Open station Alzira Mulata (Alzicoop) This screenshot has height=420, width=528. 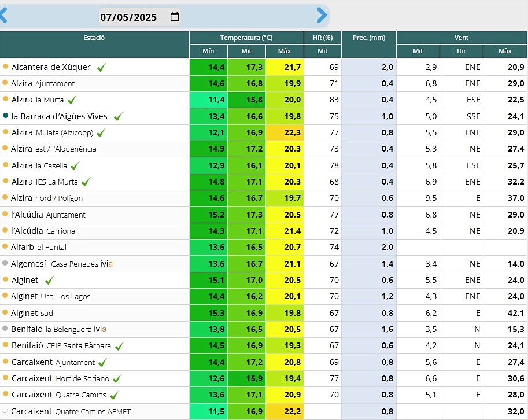(x=52, y=132)
